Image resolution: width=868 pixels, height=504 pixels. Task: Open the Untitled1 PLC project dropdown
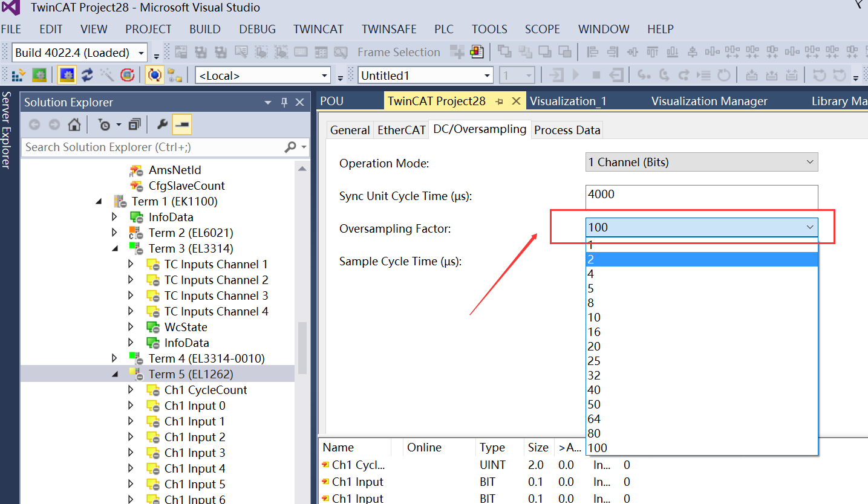click(x=487, y=76)
